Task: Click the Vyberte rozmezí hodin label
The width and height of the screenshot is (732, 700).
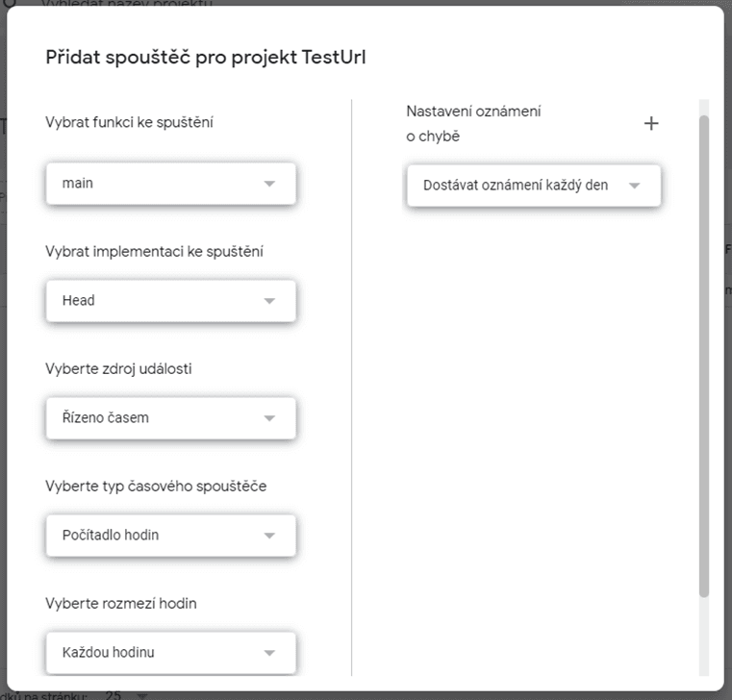Action: 121,604
